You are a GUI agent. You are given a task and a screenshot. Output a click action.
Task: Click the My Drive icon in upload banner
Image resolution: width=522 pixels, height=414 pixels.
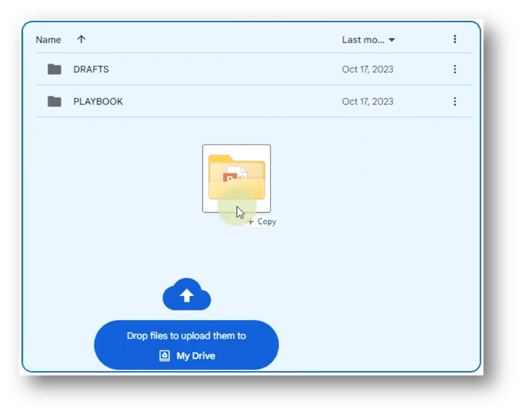click(164, 356)
